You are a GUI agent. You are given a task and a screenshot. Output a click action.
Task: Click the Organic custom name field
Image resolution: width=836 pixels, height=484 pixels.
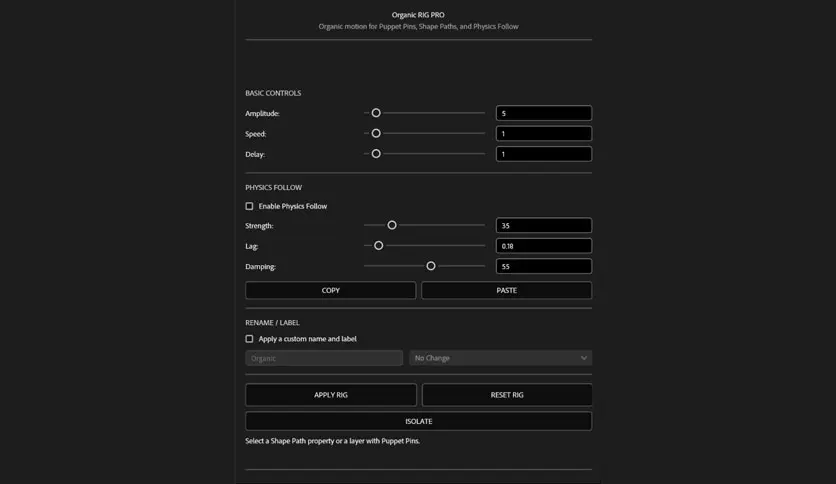[x=324, y=358]
